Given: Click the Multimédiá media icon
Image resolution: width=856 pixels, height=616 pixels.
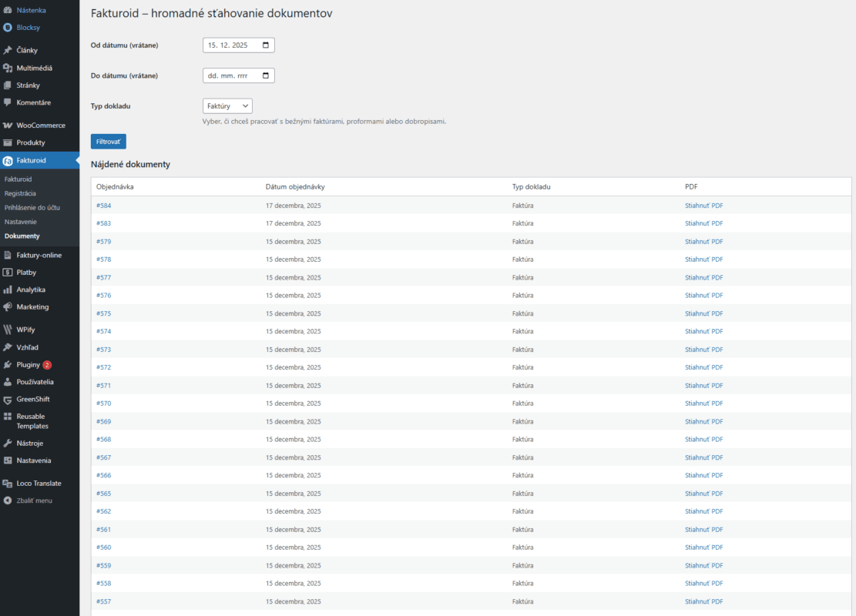Looking at the screenshot, I should (8, 68).
